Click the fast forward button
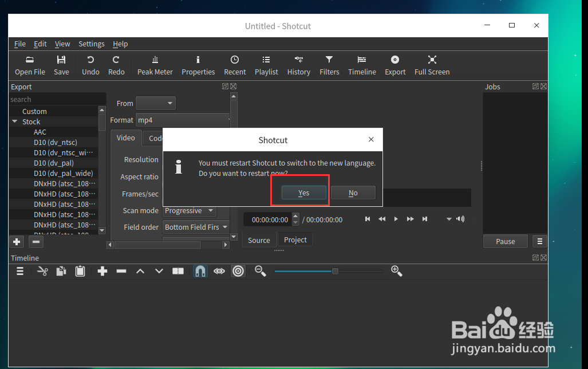Screen dimensions: 588x369 pos(411,219)
